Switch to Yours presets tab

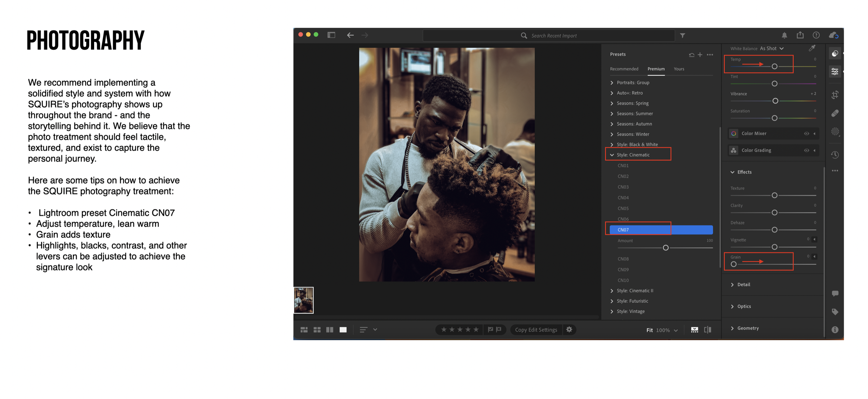coord(679,69)
